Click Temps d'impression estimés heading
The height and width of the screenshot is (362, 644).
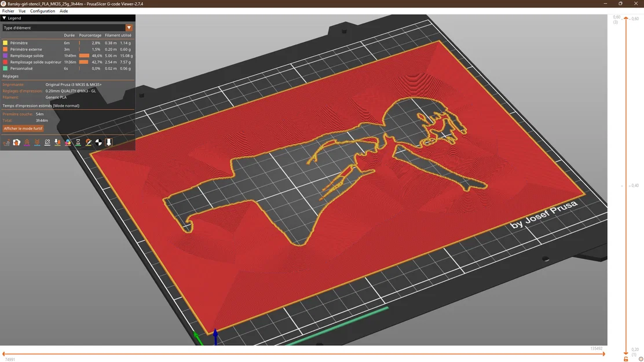pos(41,105)
